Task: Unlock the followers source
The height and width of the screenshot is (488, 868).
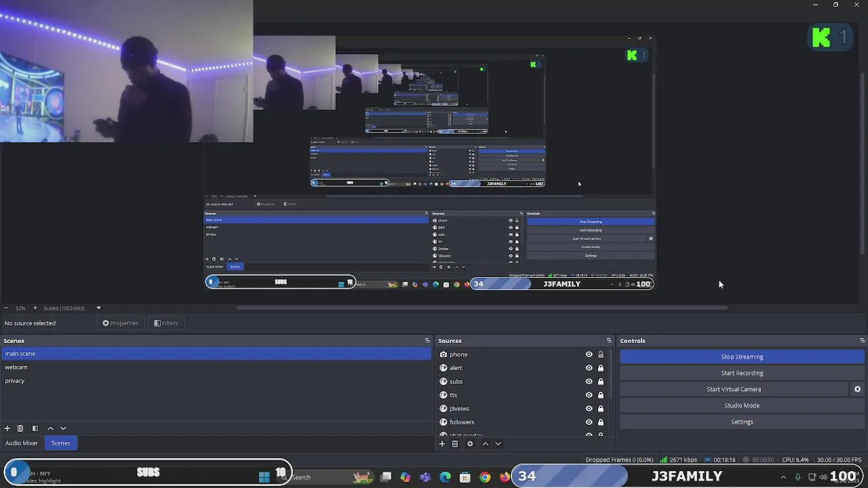Action: [x=600, y=422]
